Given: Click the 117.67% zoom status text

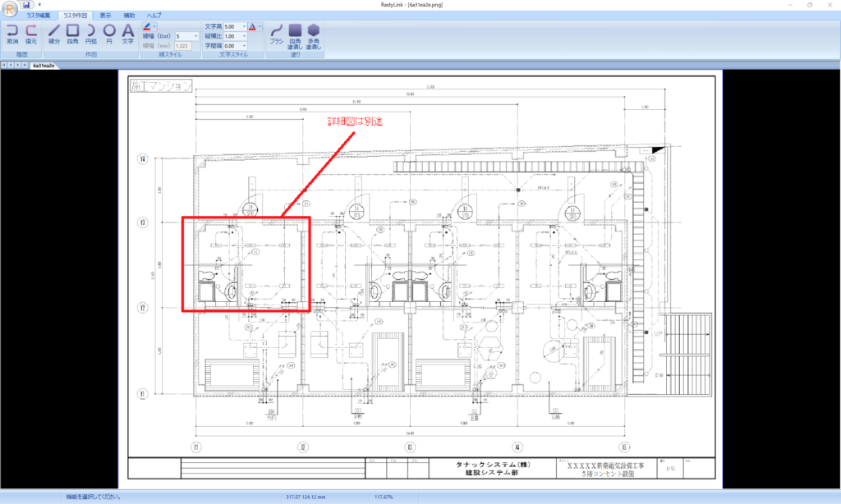Looking at the screenshot, I should click(384, 497).
